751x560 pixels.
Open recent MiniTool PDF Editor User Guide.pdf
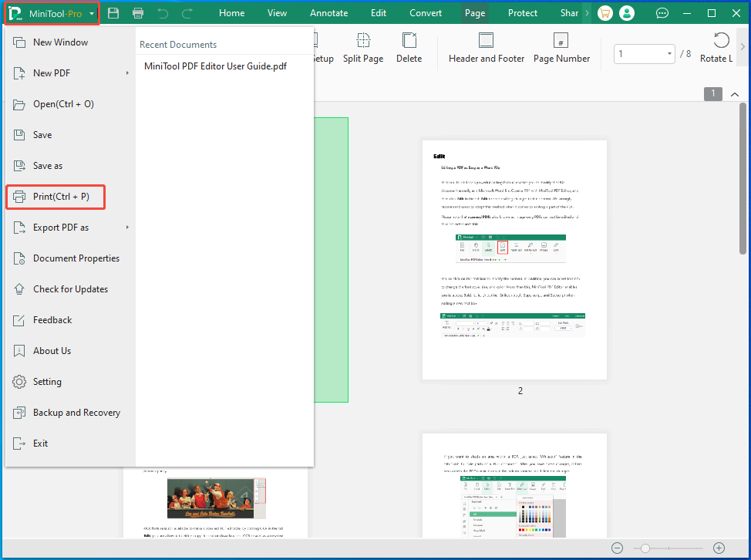216,66
